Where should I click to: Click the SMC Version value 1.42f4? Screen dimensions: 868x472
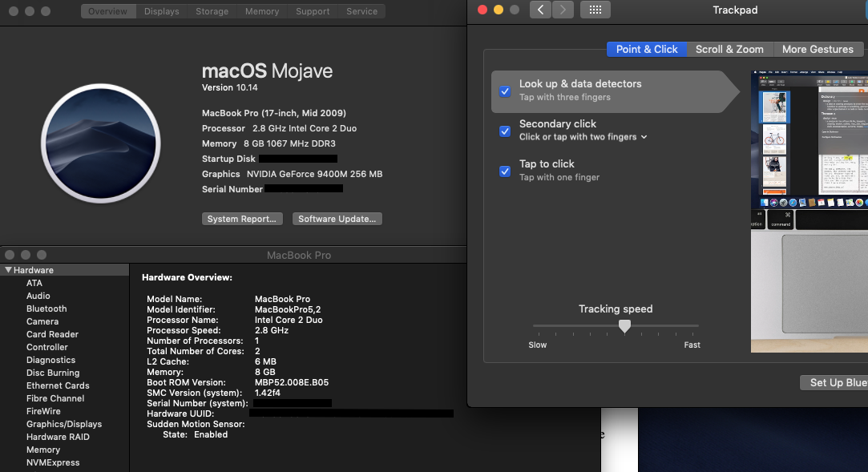pos(268,393)
